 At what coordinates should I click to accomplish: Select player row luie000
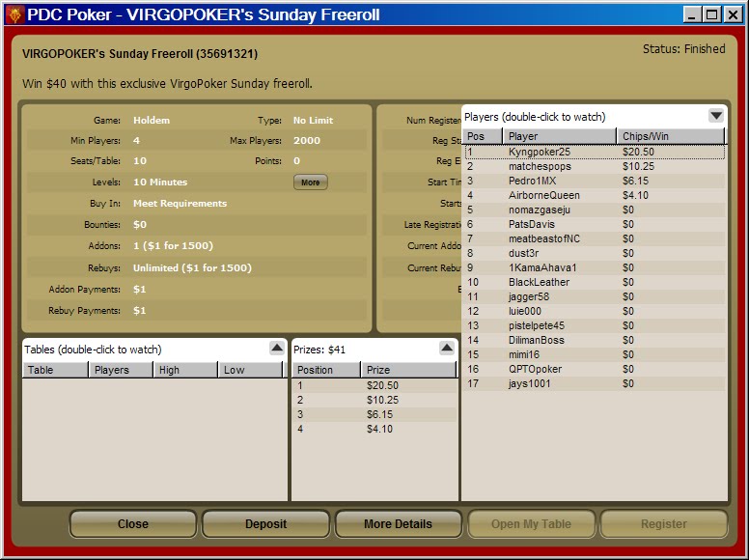point(595,311)
